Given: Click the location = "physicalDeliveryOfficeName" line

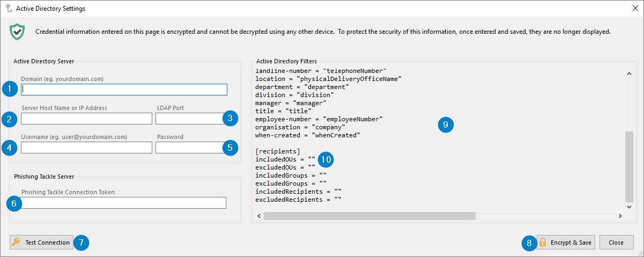Looking at the screenshot, I should pyautogui.click(x=328, y=79).
